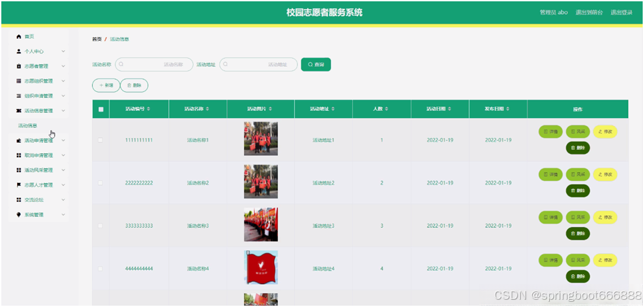Click the home icon beside 首页
This screenshot has width=644, height=307.
18,36
